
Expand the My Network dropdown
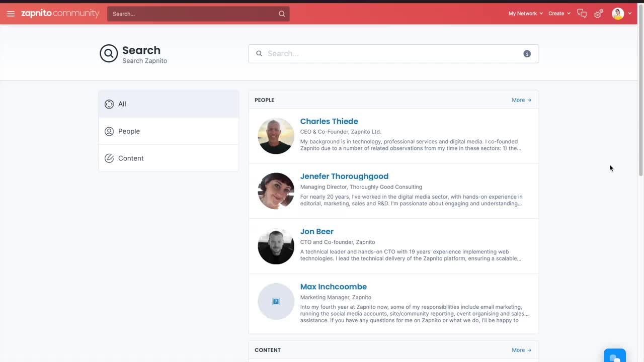(x=525, y=14)
